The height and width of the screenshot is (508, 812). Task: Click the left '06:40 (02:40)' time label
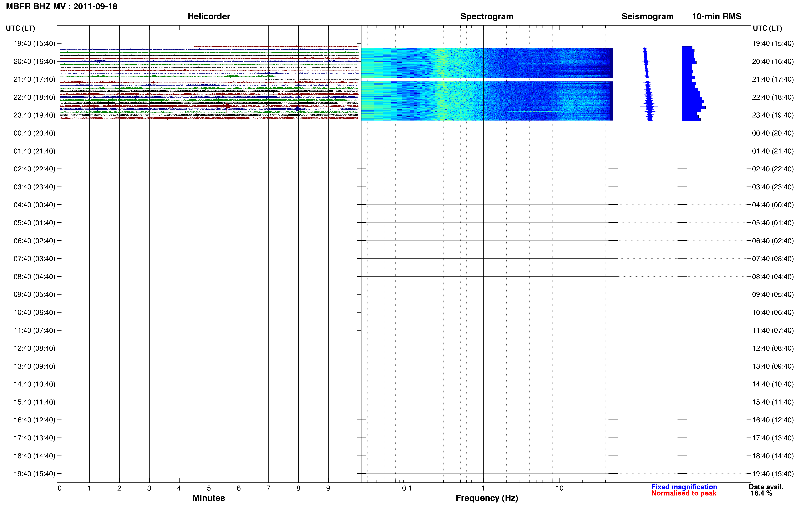point(34,241)
